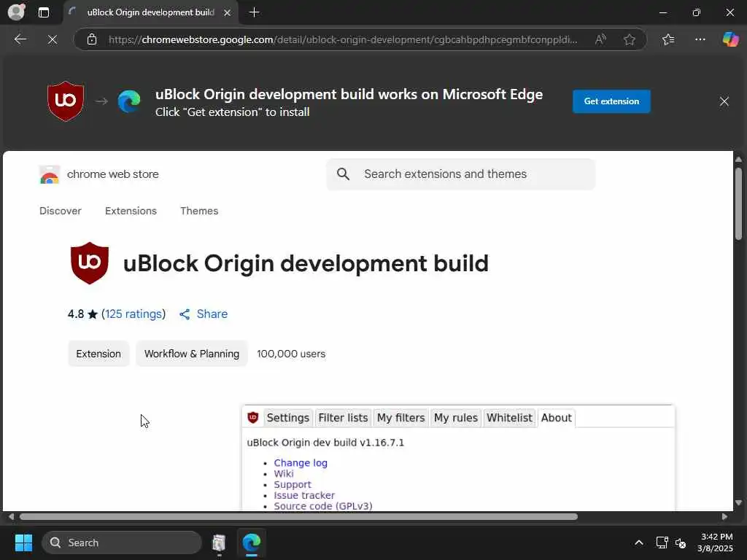This screenshot has width=747, height=560.
Task: Dismiss the Edge extension banner
Action: tap(724, 101)
